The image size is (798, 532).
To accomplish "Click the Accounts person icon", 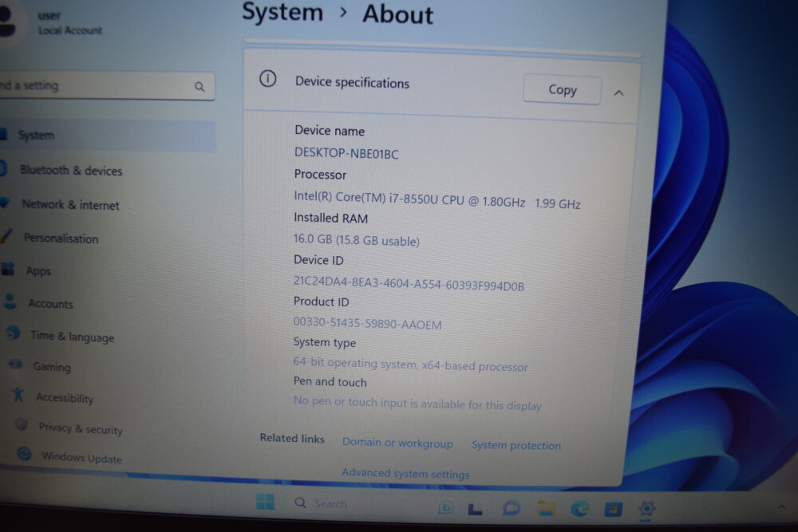I will (x=10, y=301).
